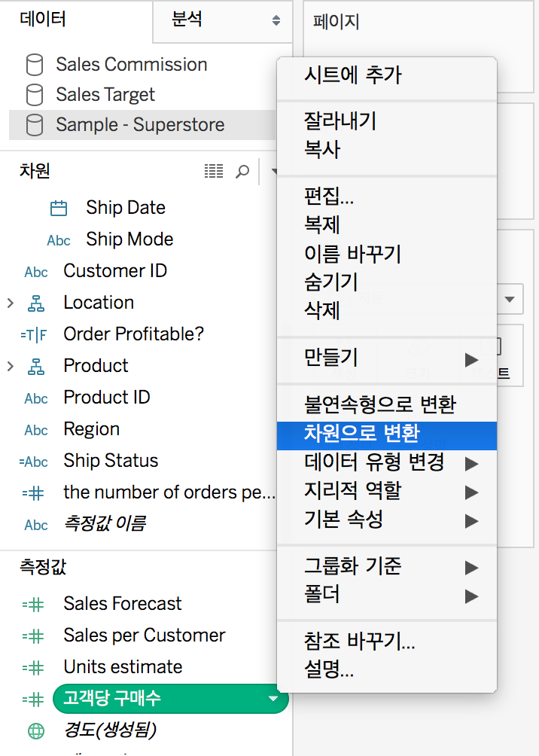
Task: Click the globe icon beside 경도(생성됨)
Action: click(36, 731)
